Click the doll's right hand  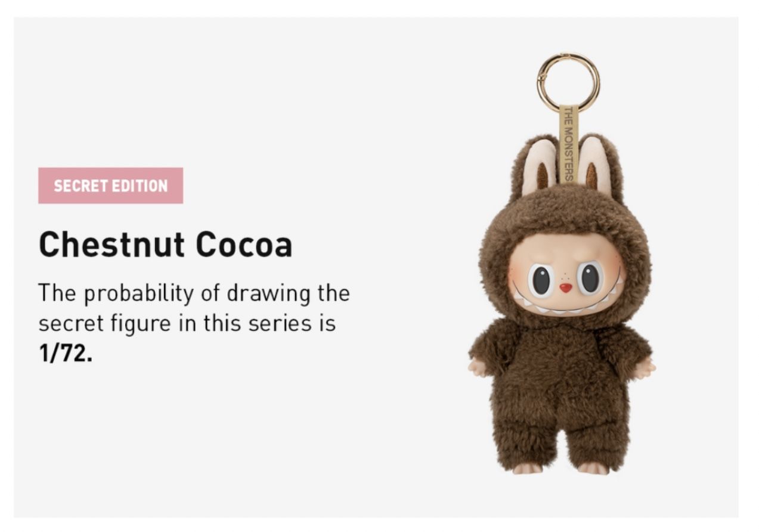pos(644,369)
